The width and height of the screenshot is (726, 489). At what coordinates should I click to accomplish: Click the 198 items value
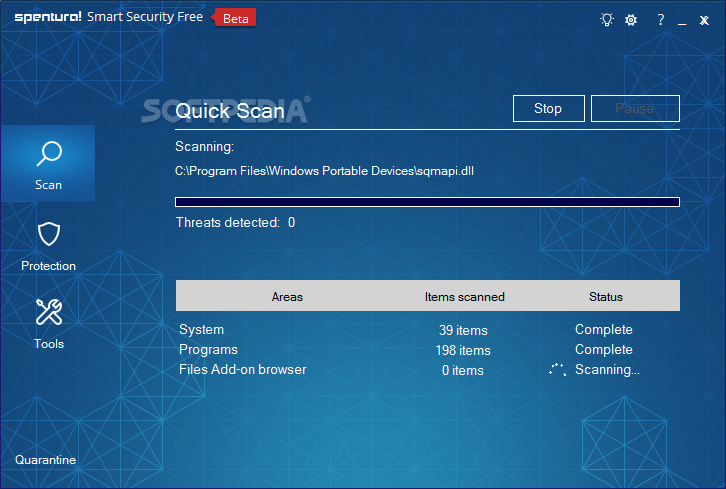tap(463, 350)
